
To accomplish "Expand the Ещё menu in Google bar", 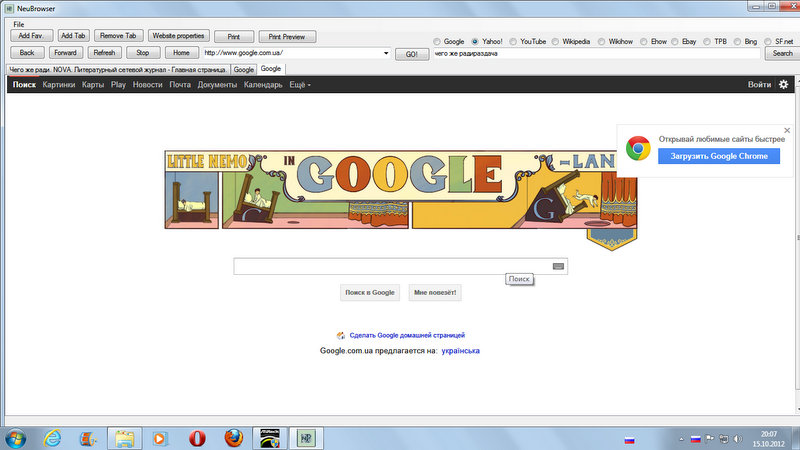I will pyautogui.click(x=300, y=85).
